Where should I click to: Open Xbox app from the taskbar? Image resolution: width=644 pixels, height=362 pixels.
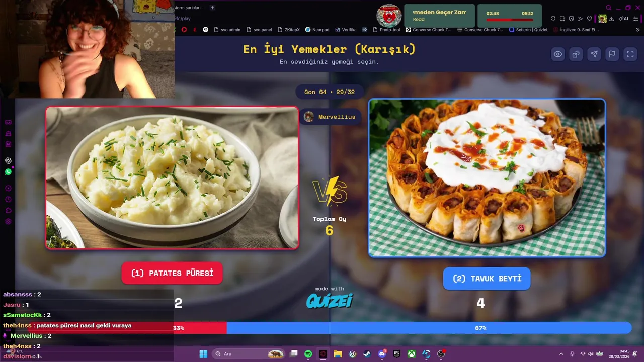tap(412, 354)
